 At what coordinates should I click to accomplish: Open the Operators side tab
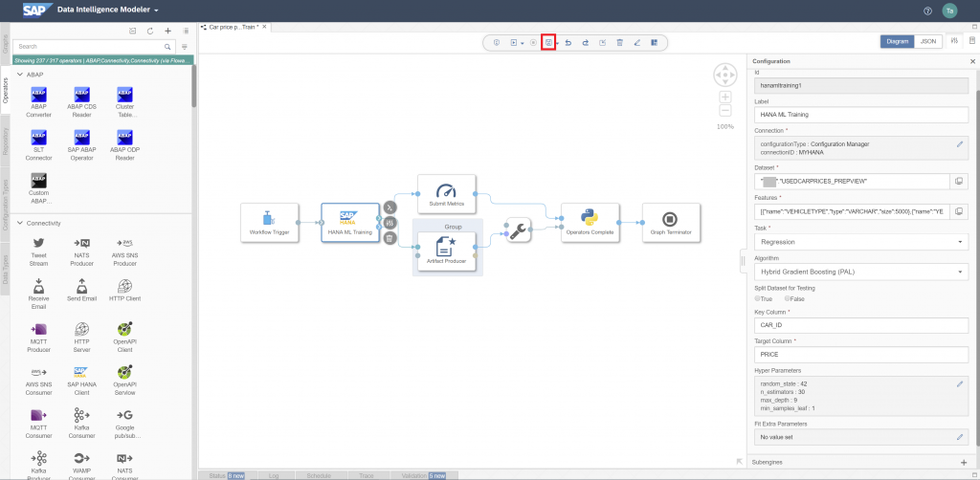(5, 91)
